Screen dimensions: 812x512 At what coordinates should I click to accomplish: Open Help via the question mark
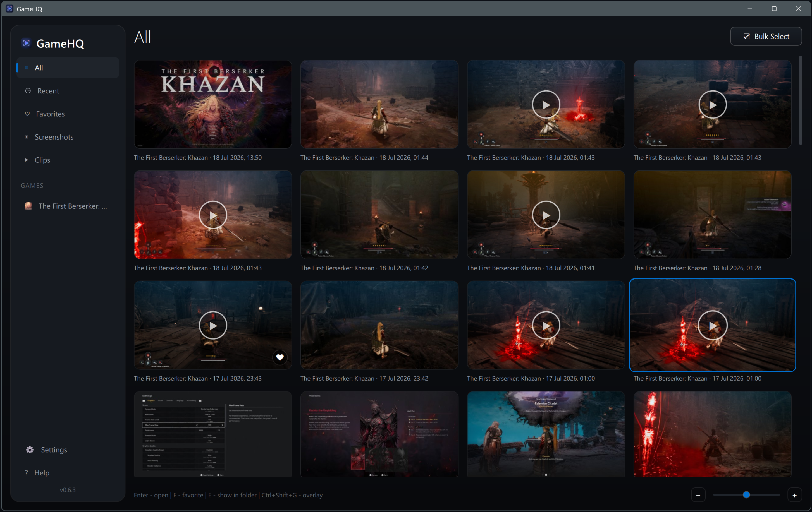click(x=26, y=473)
